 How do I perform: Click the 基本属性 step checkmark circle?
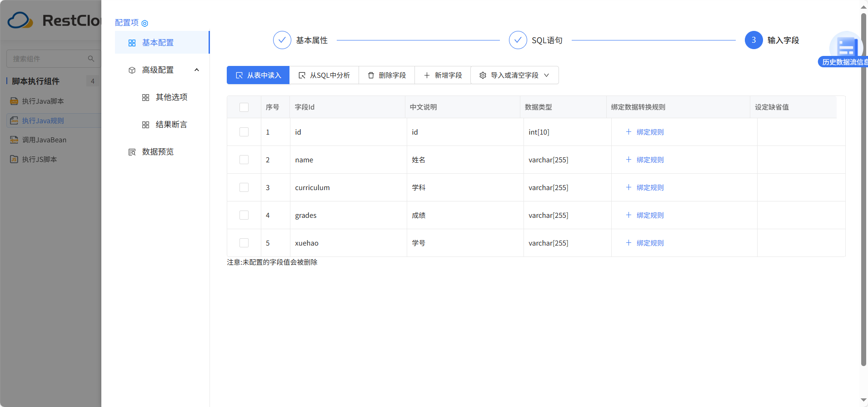tap(282, 40)
